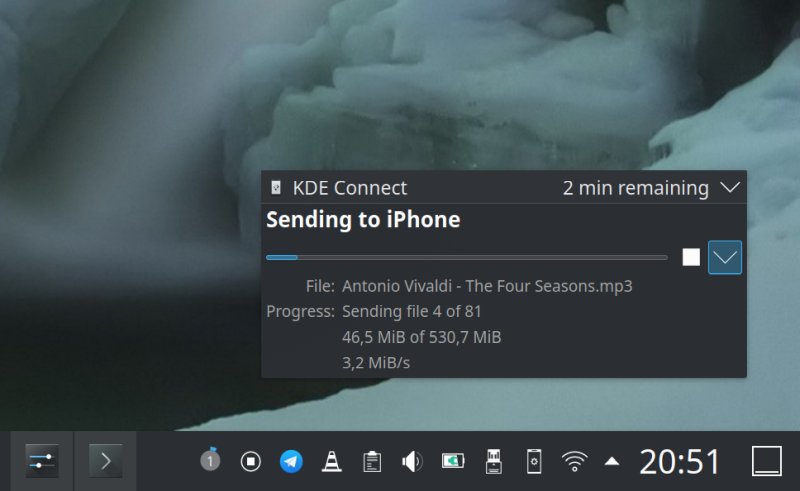
Task: Click the 20:51 clock
Action: 680,462
